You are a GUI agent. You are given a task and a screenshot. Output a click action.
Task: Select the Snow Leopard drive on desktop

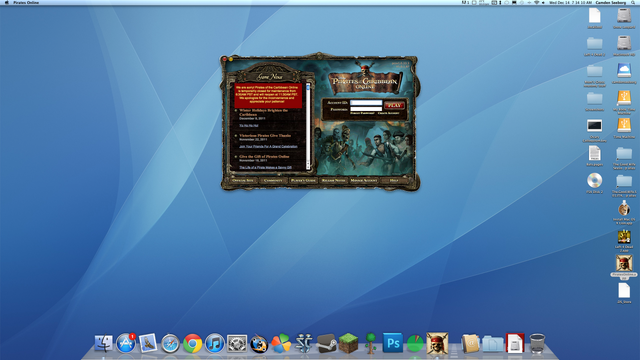(x=624, y=17)
